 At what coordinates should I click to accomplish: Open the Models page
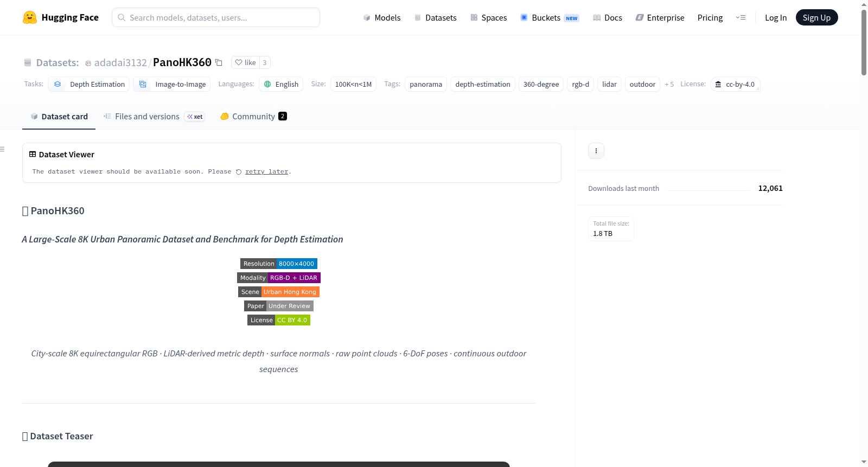[x=382, y=17]
